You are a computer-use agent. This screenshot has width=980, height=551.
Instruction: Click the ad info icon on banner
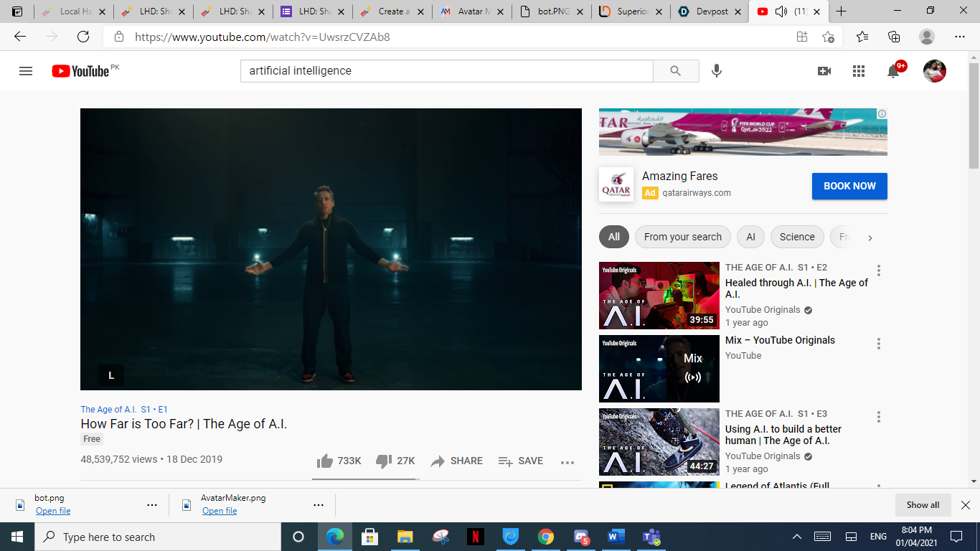point(882,113)
